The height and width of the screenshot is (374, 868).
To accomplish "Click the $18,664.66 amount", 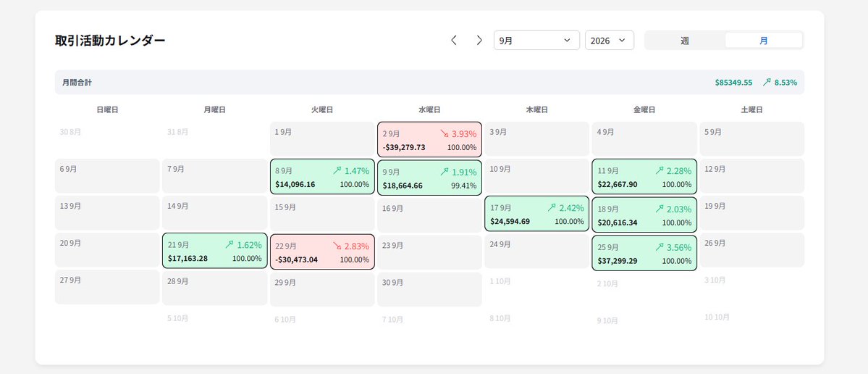I will tap(403, 186).
